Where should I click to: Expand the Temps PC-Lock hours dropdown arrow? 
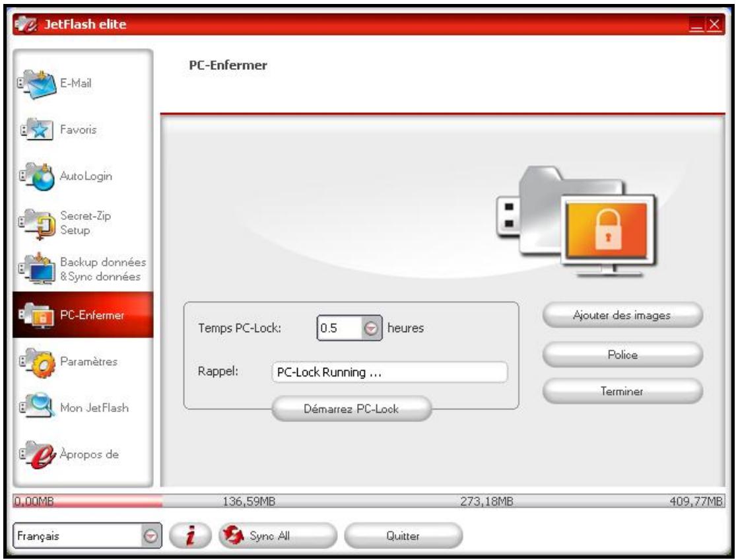tap(371, 328)
